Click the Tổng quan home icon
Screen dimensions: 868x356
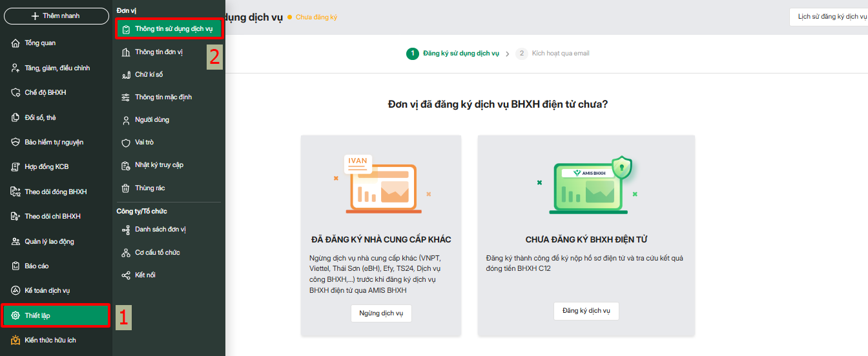[15, 43]
